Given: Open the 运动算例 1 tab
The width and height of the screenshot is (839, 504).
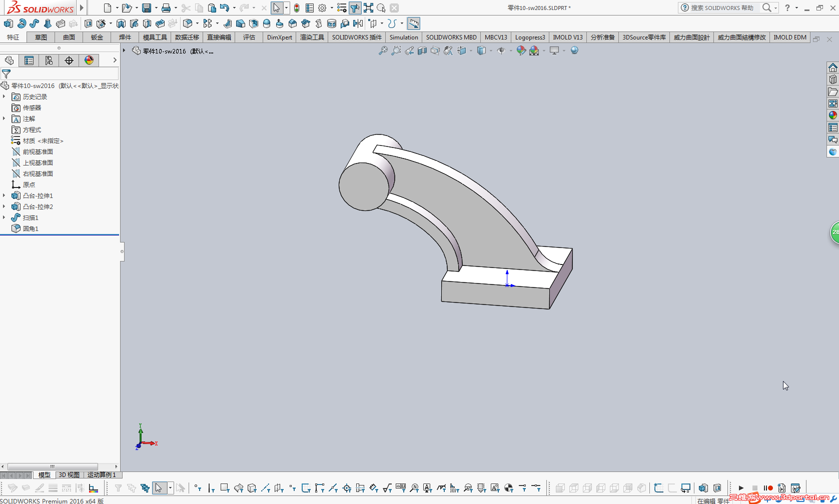Looking at the screenshot, I should coord(102,475).
